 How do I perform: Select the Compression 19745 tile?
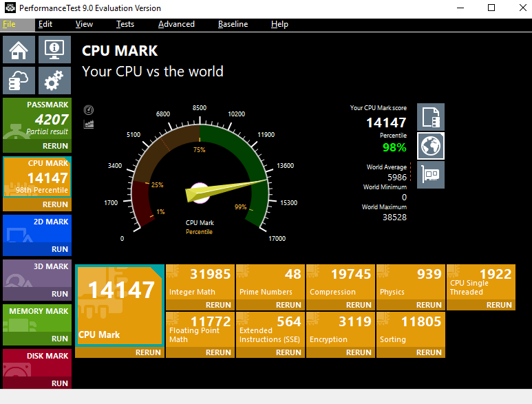(341, 282)
